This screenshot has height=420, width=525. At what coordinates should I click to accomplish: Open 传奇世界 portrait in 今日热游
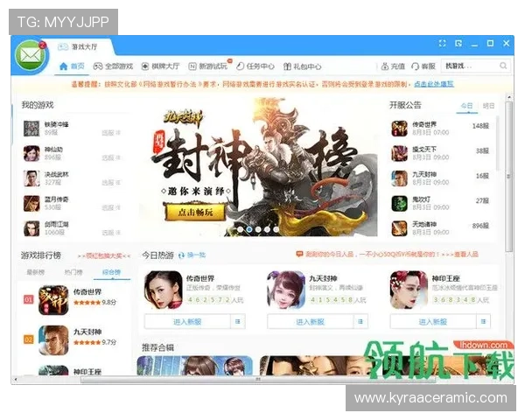[x=164, y=290]
